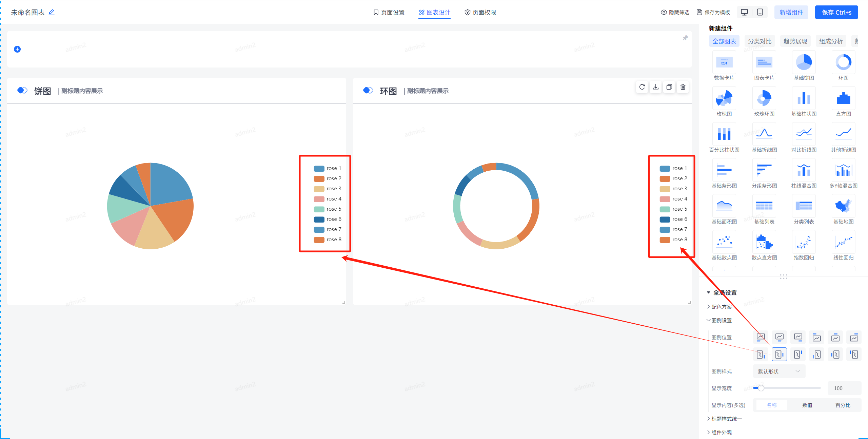
Task: Click the blue plus icon in filter bar
Action: [17, 49]
